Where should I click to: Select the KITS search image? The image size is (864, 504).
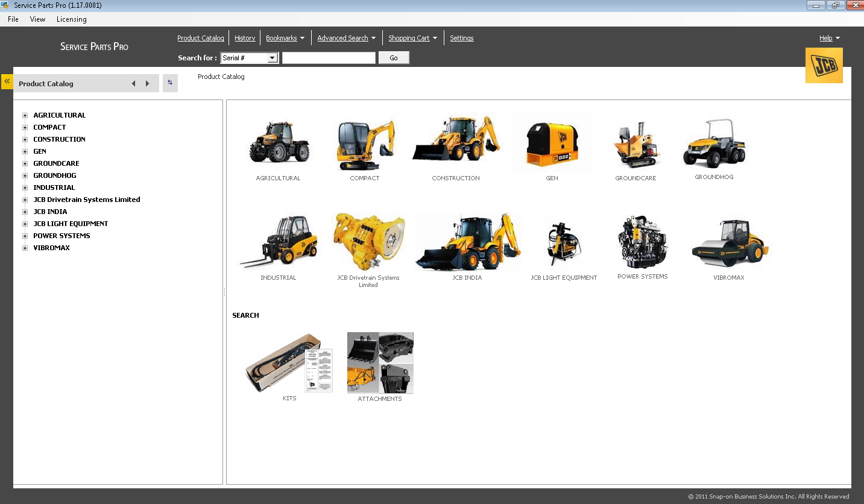[289, 362]
